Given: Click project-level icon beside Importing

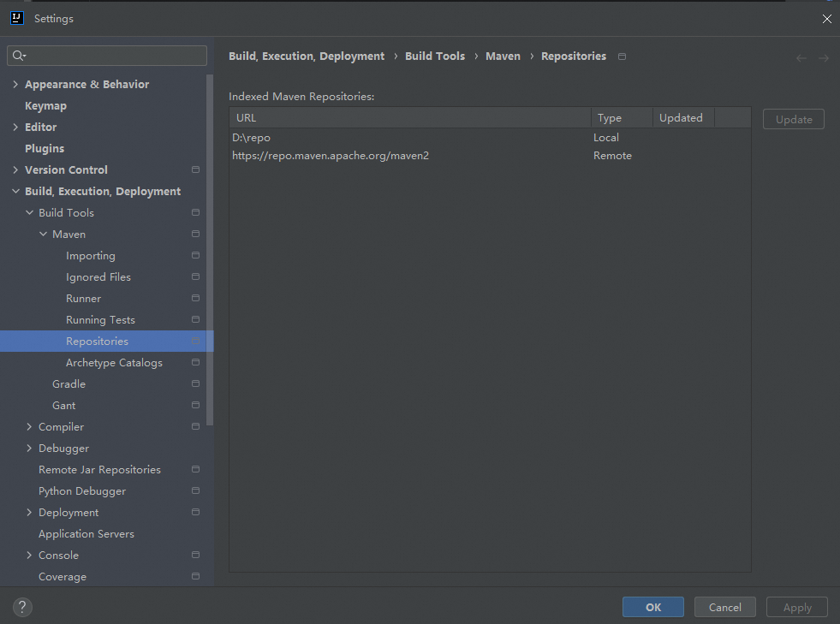Looking at the screenshot, I should pyautogui.click(x=195, y=255).
